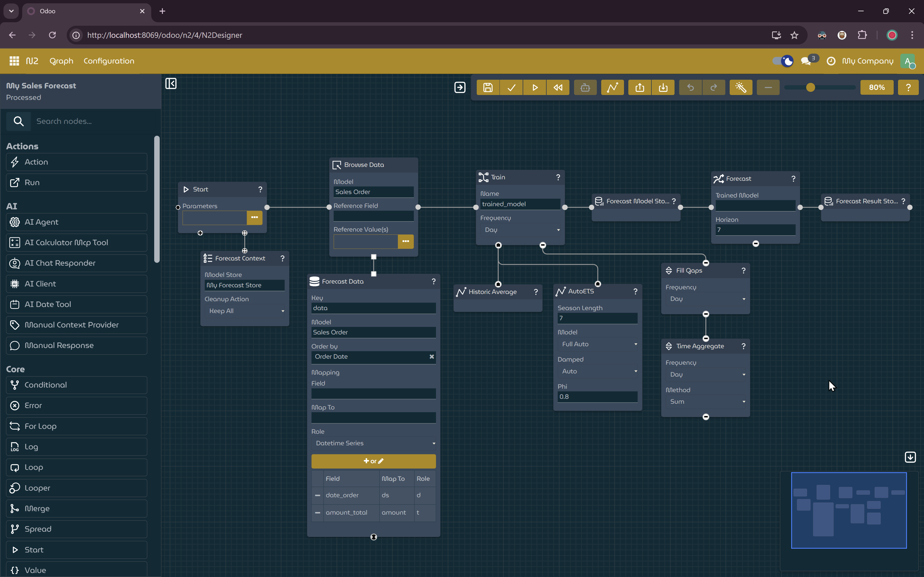
Task: Toggle the collapse indicator on Forecast Data node
Action: [373, 537]
